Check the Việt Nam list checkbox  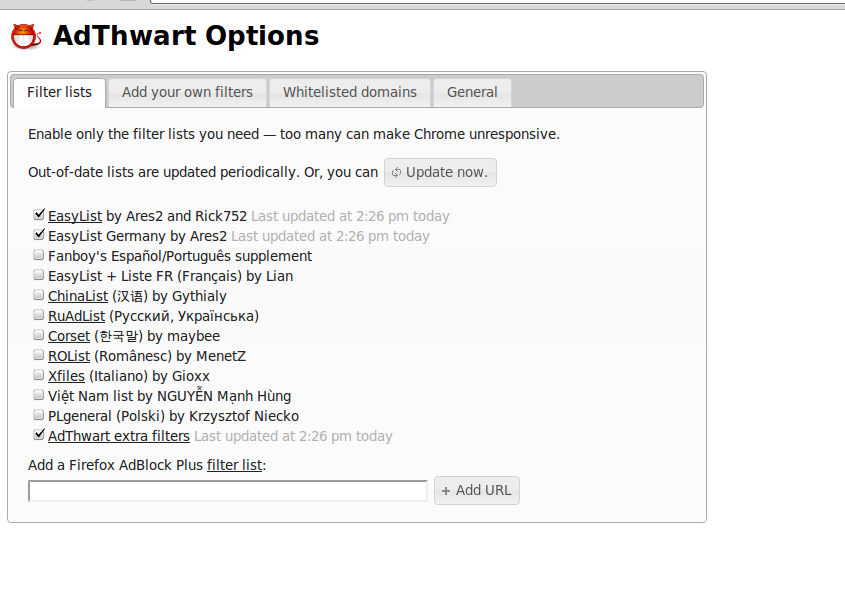tap(39, 395)
